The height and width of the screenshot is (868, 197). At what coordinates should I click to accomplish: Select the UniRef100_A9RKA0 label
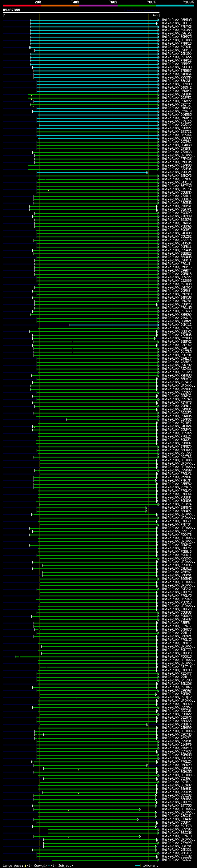(177, 314)
